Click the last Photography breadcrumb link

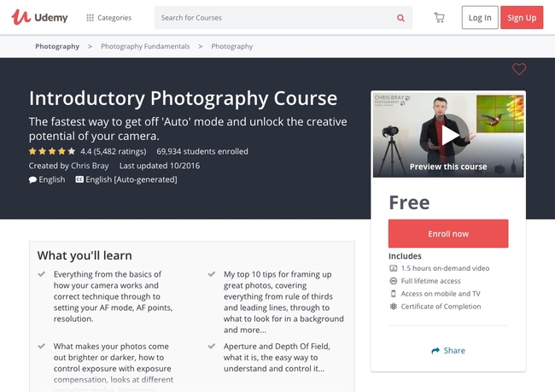[231, 46]
